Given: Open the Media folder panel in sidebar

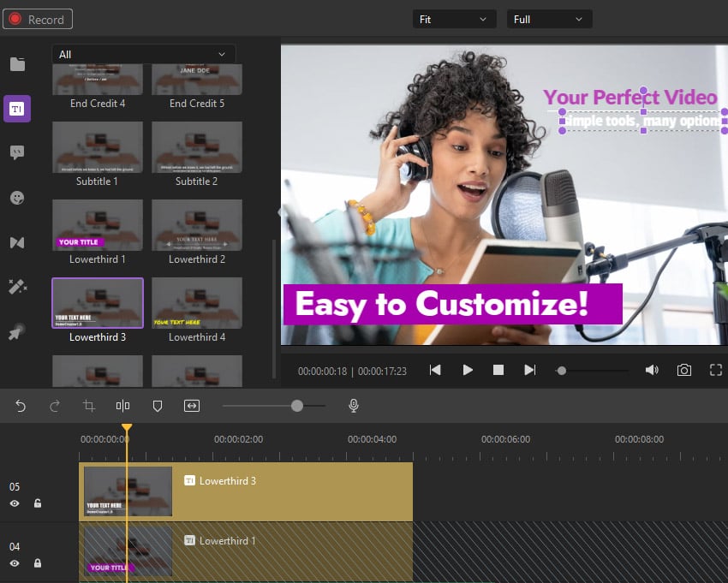Looking at the screenshot, I should pyautogui.click(x=17, y=62).
